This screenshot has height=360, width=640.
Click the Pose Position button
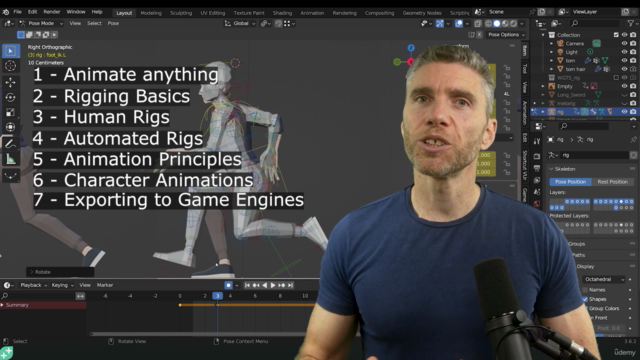[571, 182]
